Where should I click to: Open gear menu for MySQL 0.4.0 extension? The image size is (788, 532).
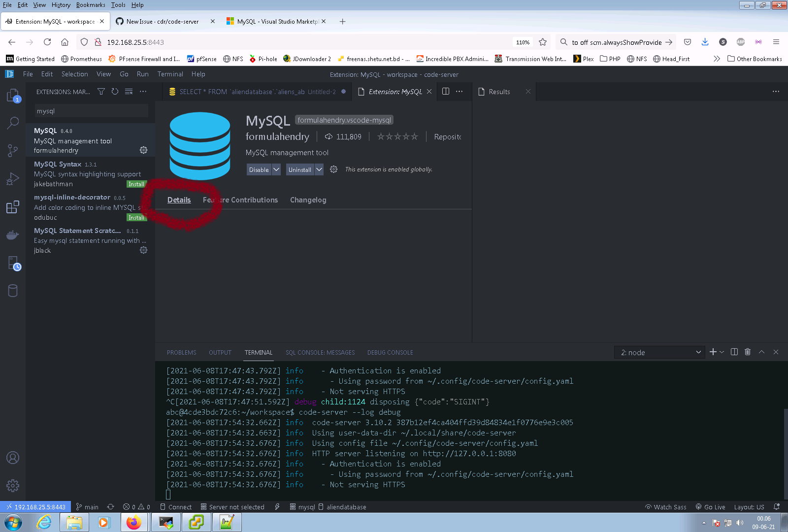click(x=143, y=150)
